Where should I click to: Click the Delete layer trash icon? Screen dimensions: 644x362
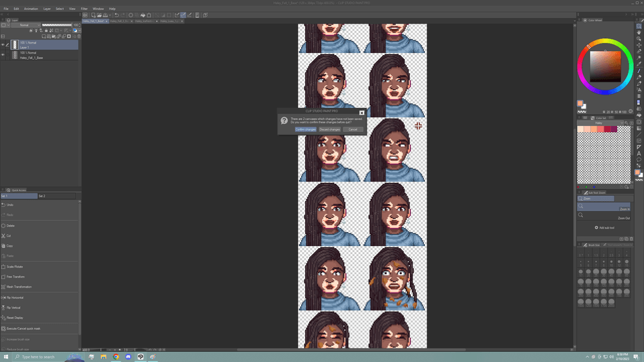click(79, 36)
